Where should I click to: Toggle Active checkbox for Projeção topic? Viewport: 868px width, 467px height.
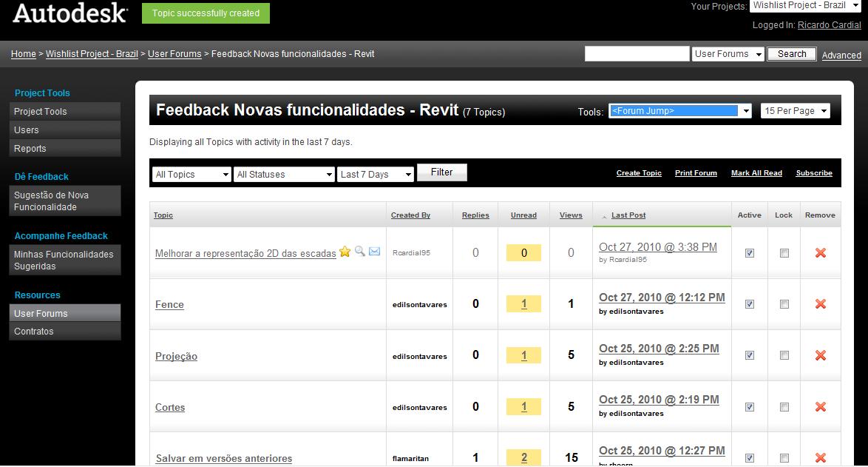tap(750, 355)
